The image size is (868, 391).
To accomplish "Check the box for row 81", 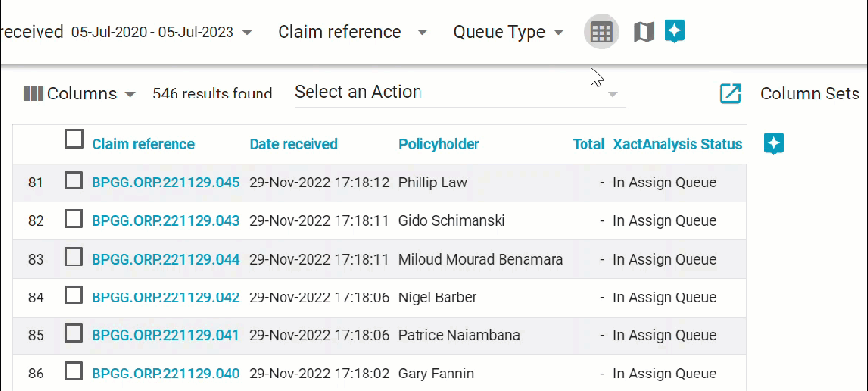I will click(73, 182).
